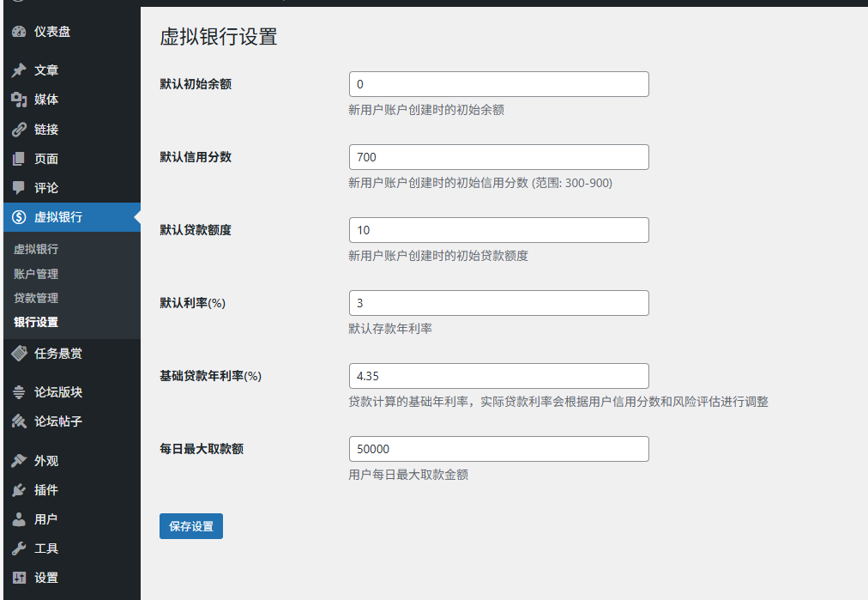
Task: Open 任务悬赏 via its ticket icon
Action: 19,353
